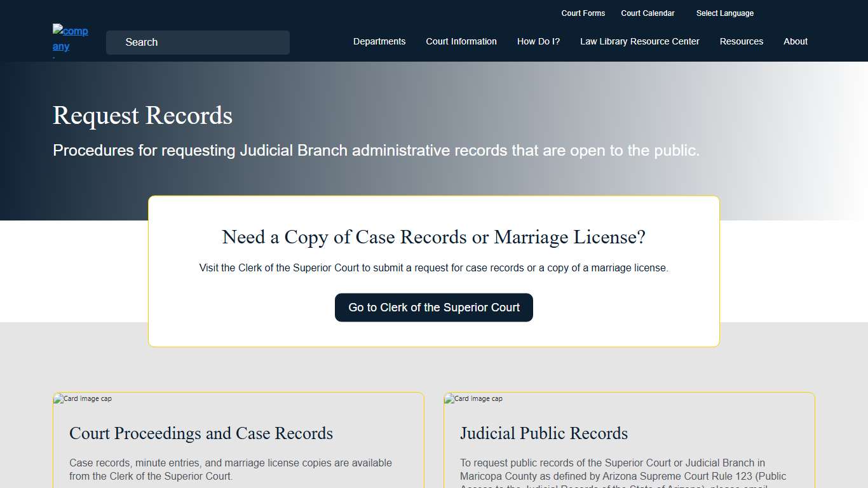Open the Select Language dropdown

pyautogui.click(x=724, y=13)
